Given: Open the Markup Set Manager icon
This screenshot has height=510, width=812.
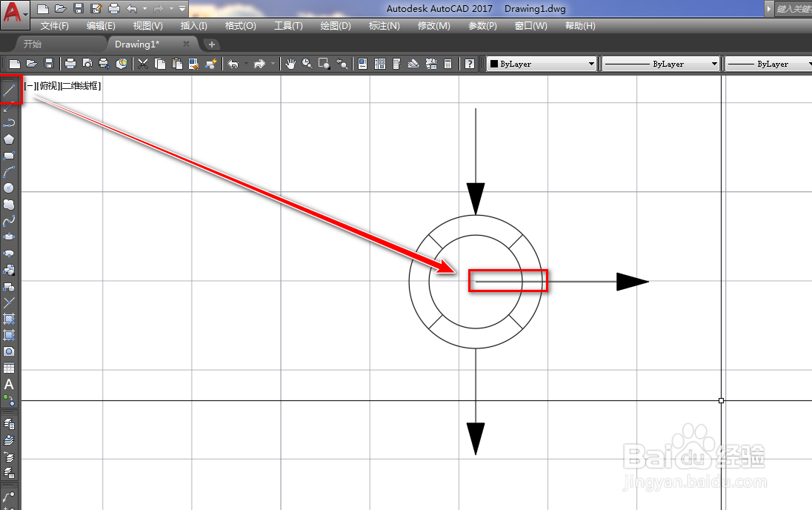Looking at the screenshot, I should (x=431, y=64).
